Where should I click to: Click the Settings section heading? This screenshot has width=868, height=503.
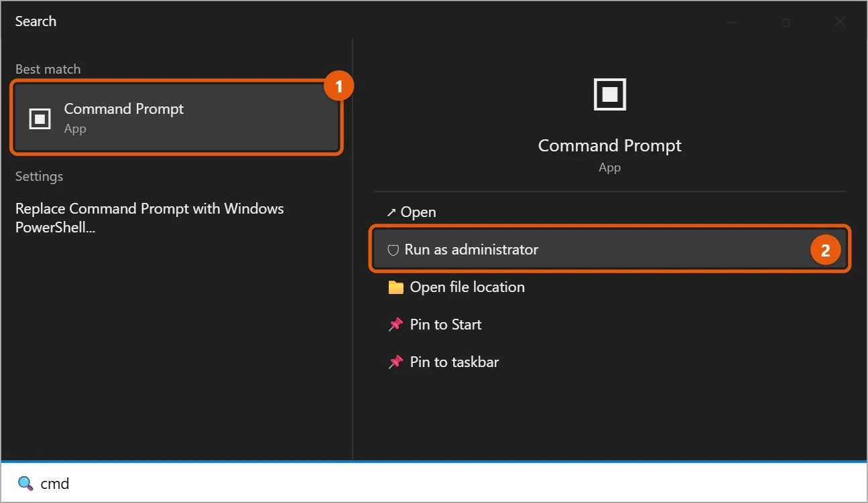(x=39, y=176)
